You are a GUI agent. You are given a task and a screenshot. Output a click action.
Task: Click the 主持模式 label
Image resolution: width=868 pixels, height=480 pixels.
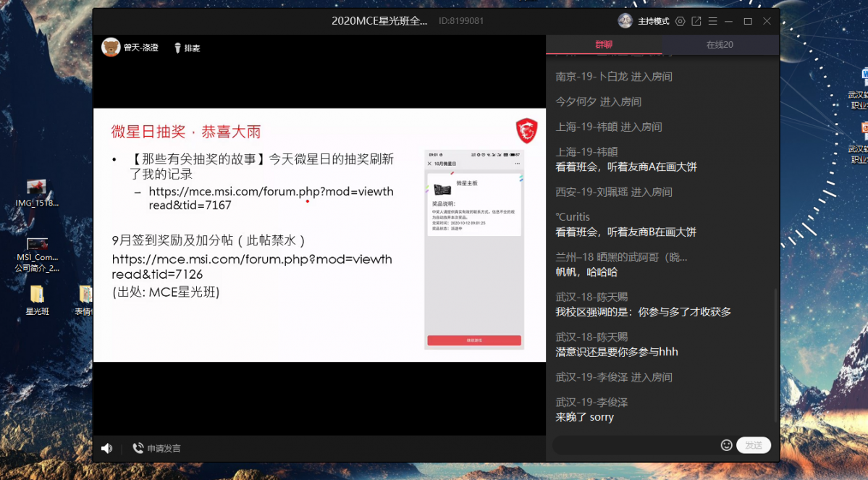pyautogui.click(x=653, y=21)
